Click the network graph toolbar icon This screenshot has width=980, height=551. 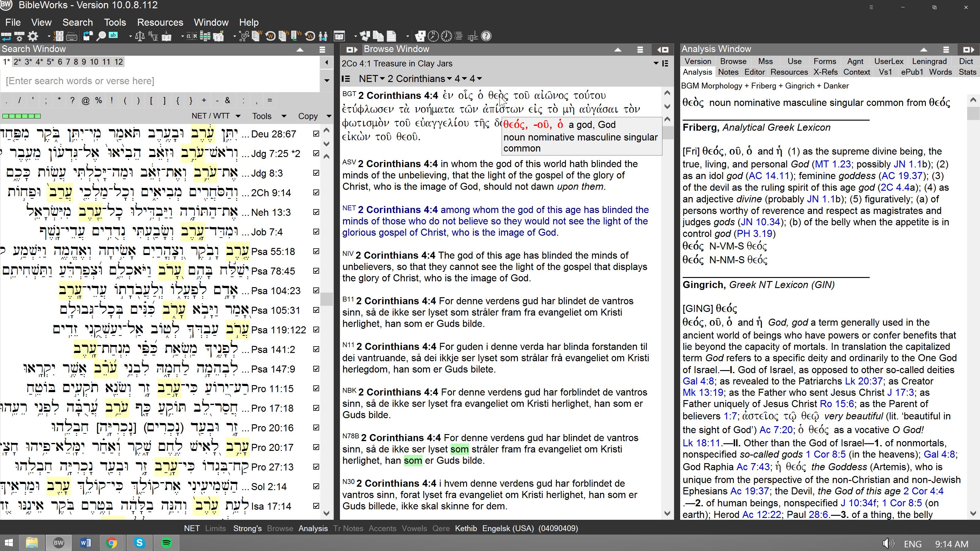click(x=244, y=36)
